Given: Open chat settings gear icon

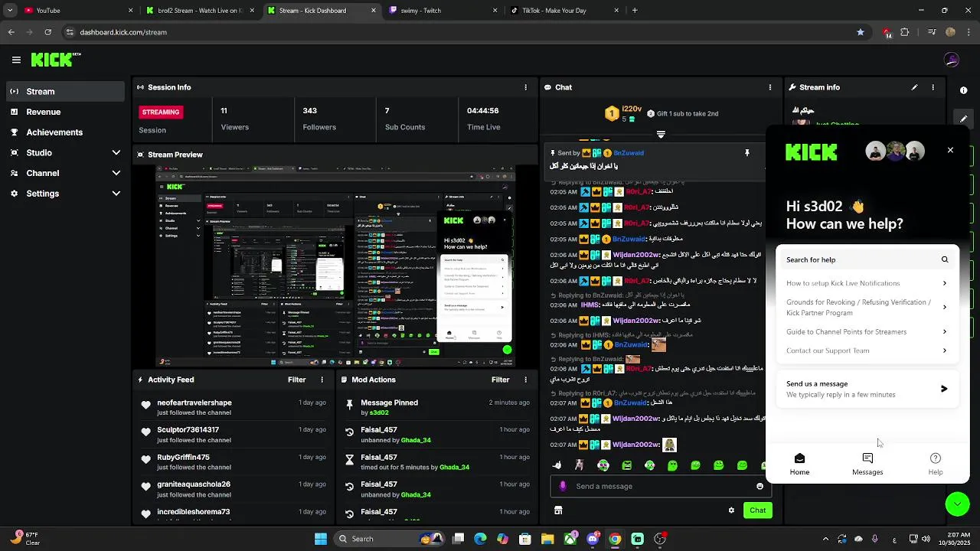Looking at the screenshot, I should point(731,510).
